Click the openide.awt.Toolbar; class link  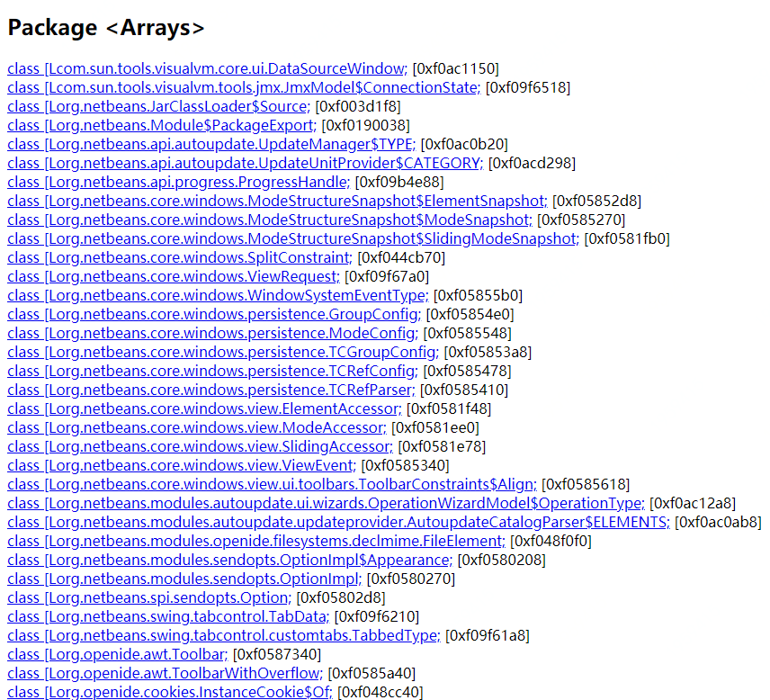[x=117, y=655]
